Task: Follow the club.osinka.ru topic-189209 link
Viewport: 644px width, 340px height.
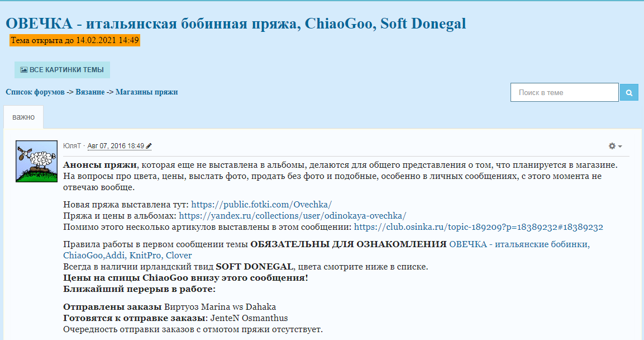Action: pyautogui.click(x=478, y=227)
